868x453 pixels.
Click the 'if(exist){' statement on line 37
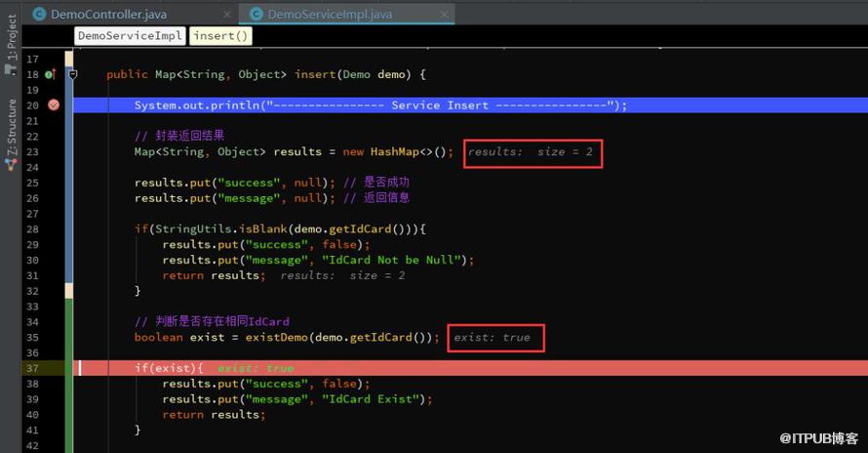(x=169, y=368)
